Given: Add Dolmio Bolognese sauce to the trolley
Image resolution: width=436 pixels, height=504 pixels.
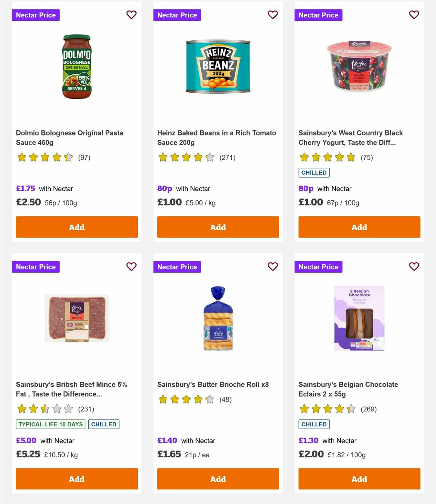Looking at the screenshot, I should pyautogui.click(x=77, y=227).
